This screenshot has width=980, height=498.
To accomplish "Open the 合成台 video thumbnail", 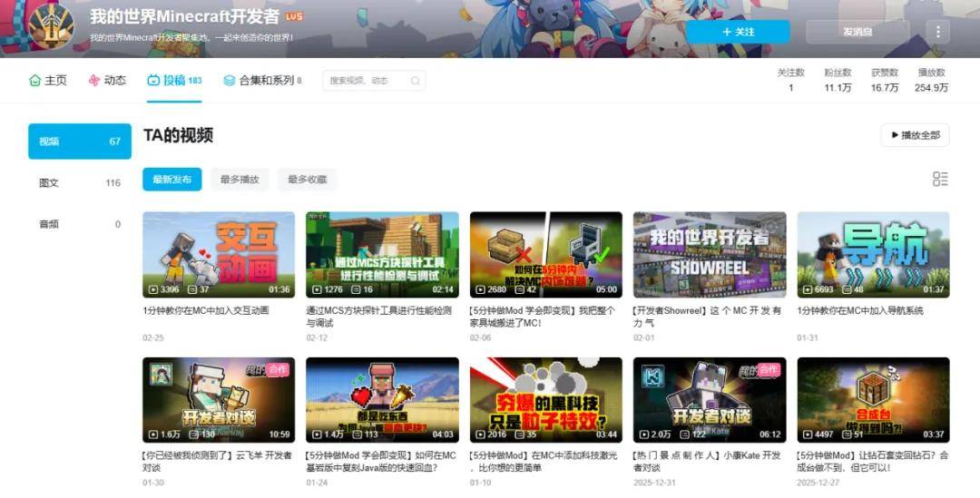I will tap(873, 400).
